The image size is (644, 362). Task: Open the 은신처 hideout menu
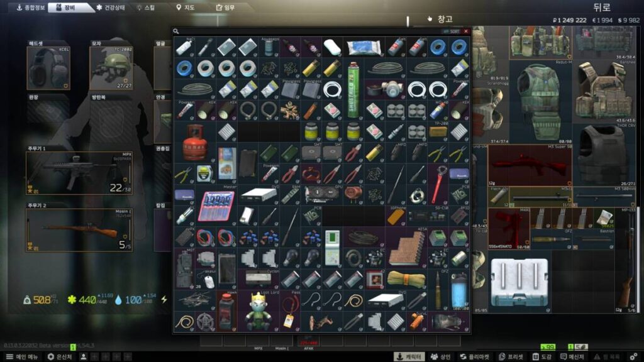[x=60, y=356]
